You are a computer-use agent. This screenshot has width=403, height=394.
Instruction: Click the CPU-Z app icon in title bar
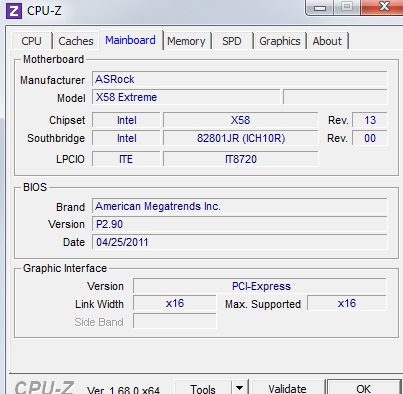point(14,11)
